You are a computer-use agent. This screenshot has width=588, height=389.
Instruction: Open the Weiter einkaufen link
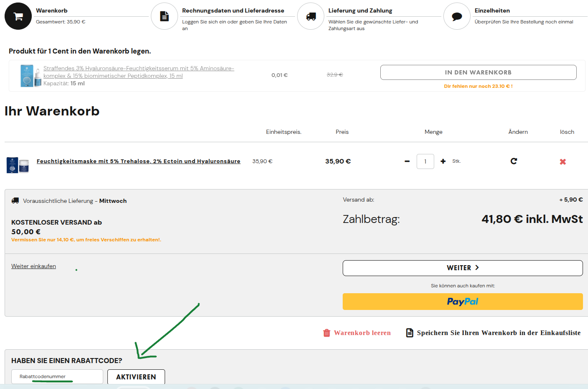(33, 266)
